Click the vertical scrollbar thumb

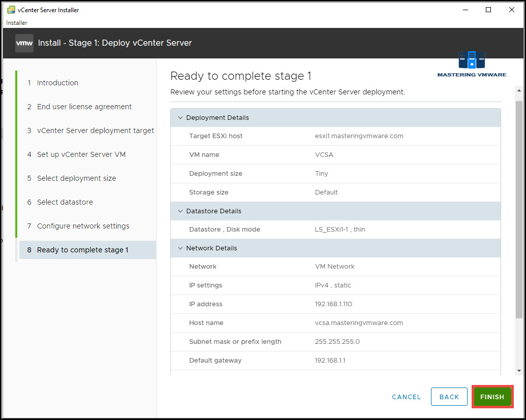(x=519, y=210)
